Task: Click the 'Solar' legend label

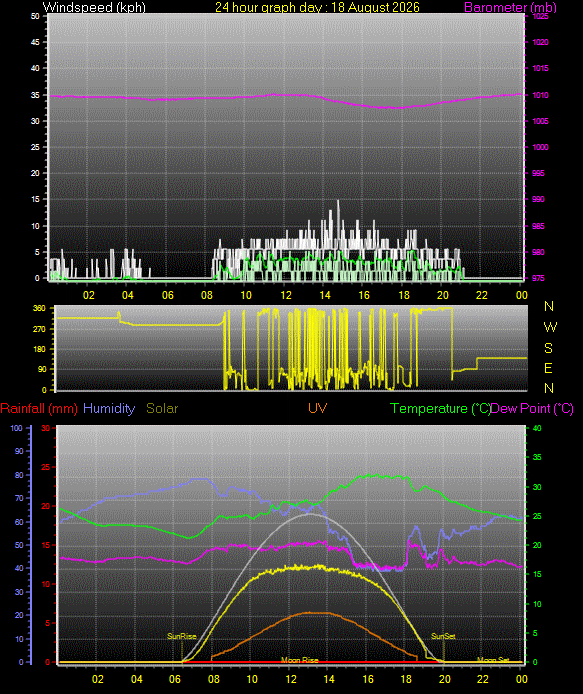Action: [x=162, y=408]
